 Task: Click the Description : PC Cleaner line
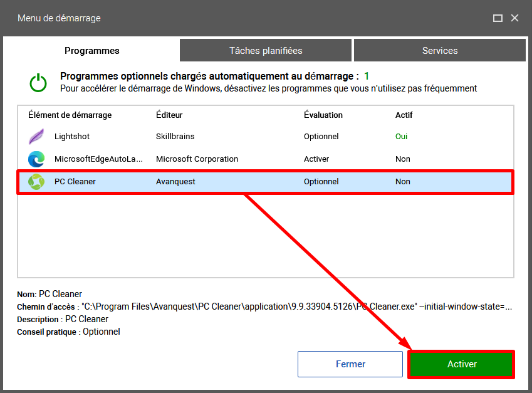(x=63, y=320)
